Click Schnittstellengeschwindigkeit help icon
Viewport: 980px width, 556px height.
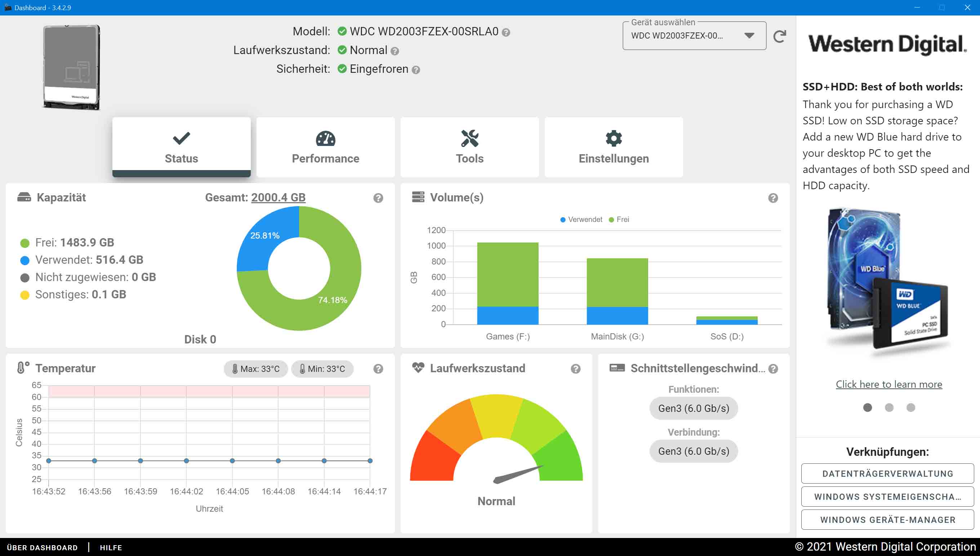click(773, 369)
